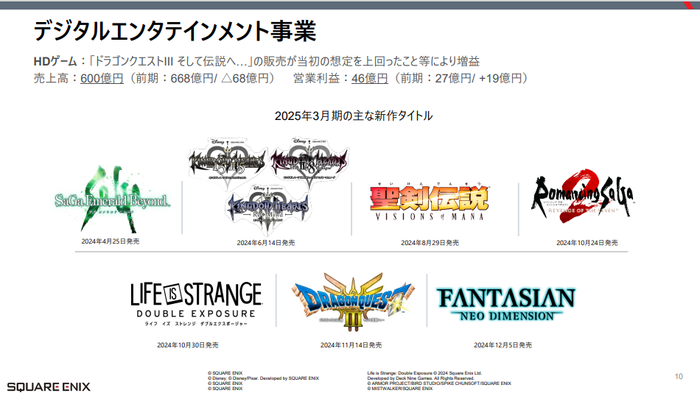The height and width of the screenshot is (396, 700).
Task: Click the underlined 46億円 operating profit figure
Action: [370, 78]
